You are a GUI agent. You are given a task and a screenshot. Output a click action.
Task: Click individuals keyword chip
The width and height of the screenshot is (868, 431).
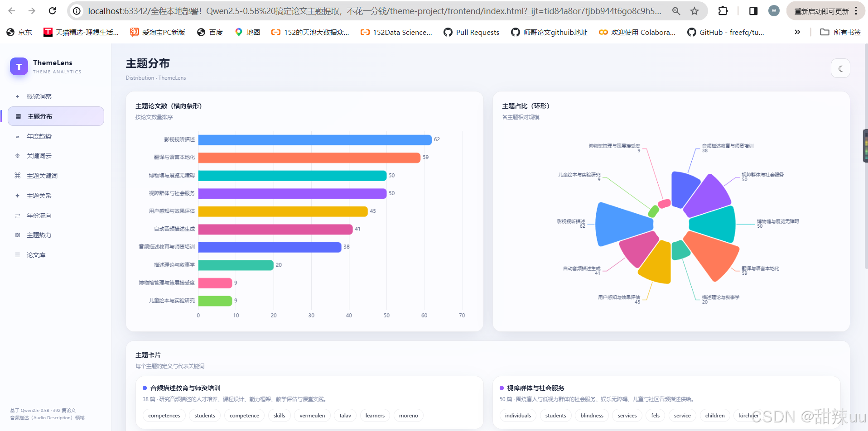point(518,416)
